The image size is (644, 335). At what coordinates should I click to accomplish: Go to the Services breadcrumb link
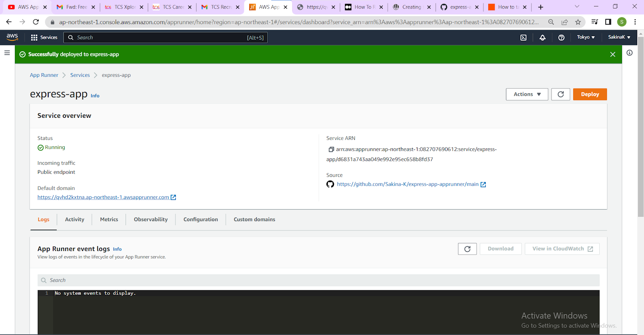[80, 75]
